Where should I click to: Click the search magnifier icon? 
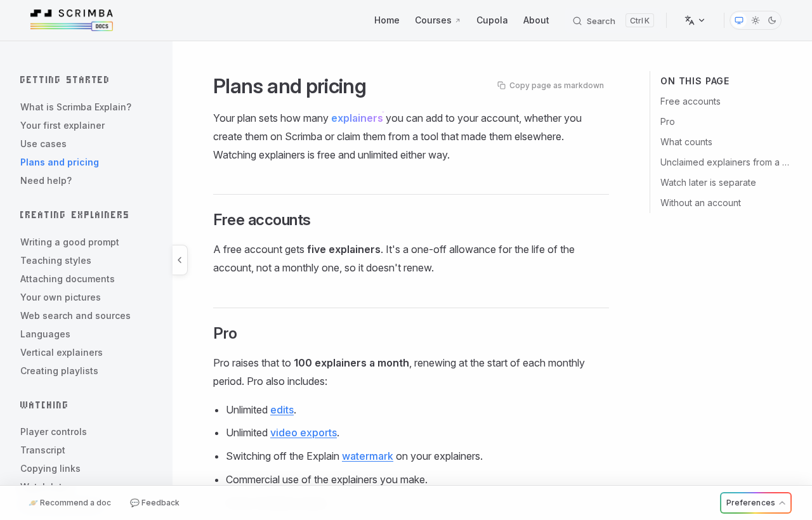[x=577, y=21]
